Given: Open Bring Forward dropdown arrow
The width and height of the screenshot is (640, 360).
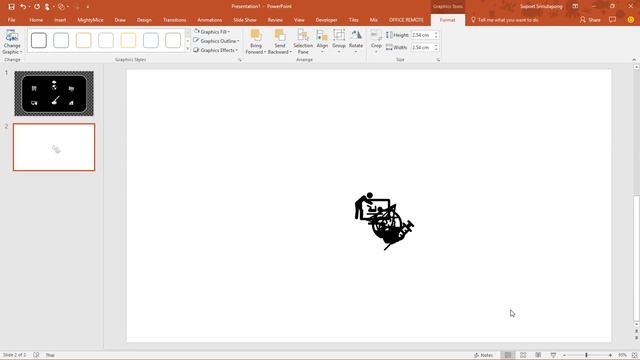Looking at the screenshot, I should coord(265,52).
